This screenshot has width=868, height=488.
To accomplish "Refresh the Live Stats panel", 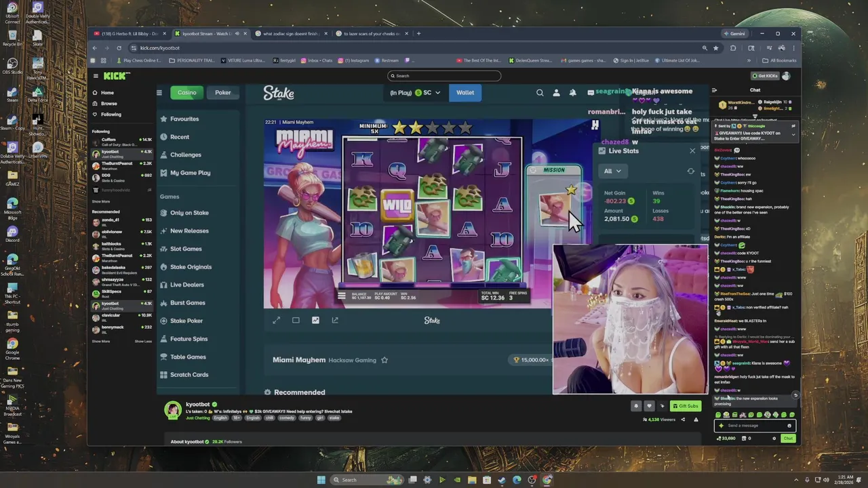I will click(x=691, y=171).
